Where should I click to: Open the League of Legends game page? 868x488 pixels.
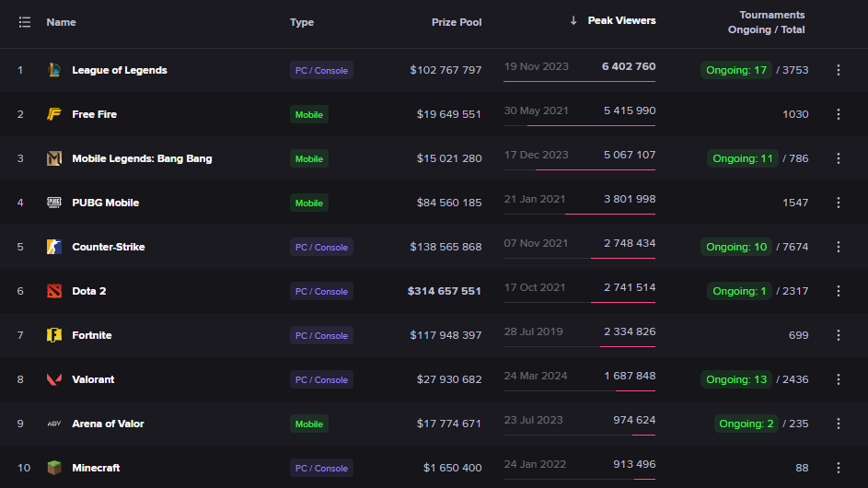click(120, 70)
